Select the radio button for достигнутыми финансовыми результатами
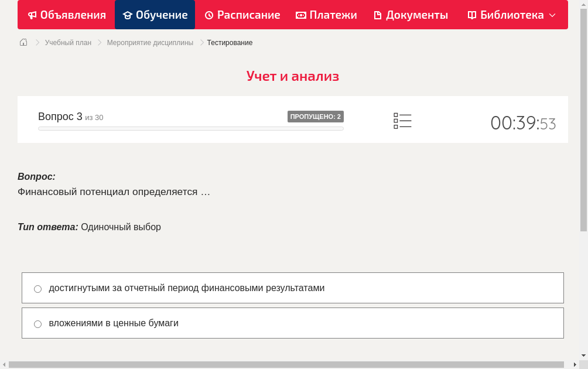588x369 pixels. pyautogui.click(x=37, y=289)
